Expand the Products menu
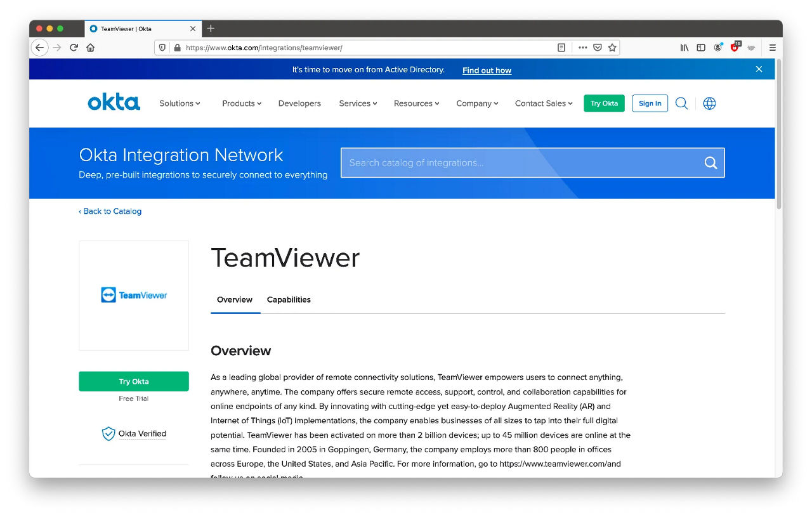This screenshot has width=812, height=517. [242, 103]
